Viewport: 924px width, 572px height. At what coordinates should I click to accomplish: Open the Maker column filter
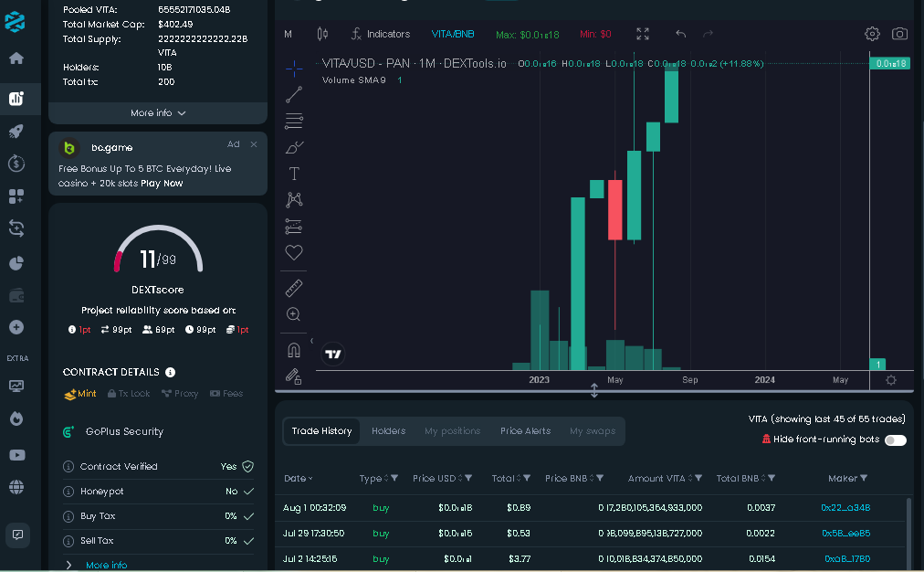tap(864, 478)
